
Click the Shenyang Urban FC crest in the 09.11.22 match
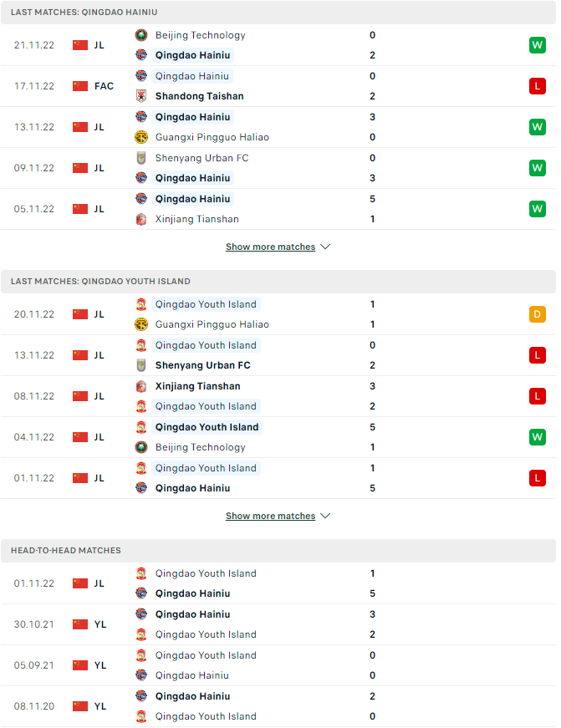tap(141, 158)
